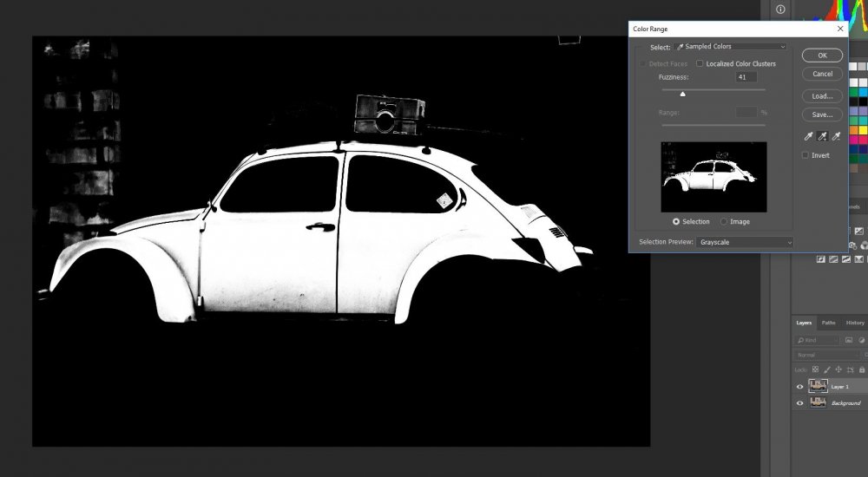The width and height of the screenshot is (868, 477).
Task: Open the Normal blend mode dropdown
Action: click(827, 355)
